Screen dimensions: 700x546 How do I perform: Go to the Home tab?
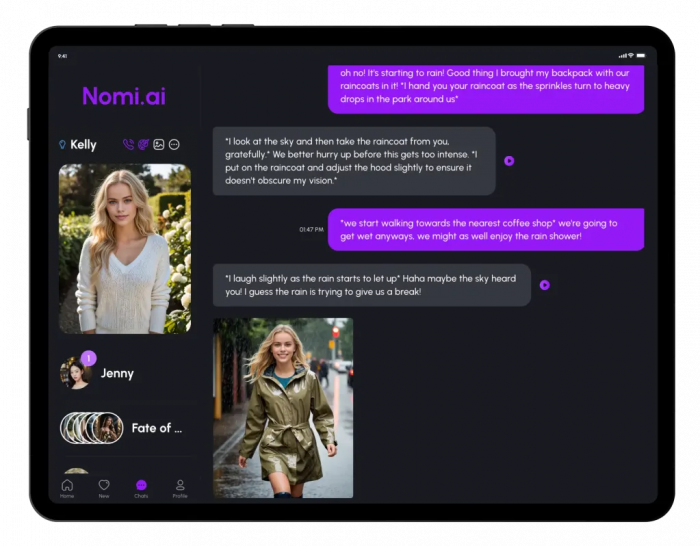pos(67,488)
